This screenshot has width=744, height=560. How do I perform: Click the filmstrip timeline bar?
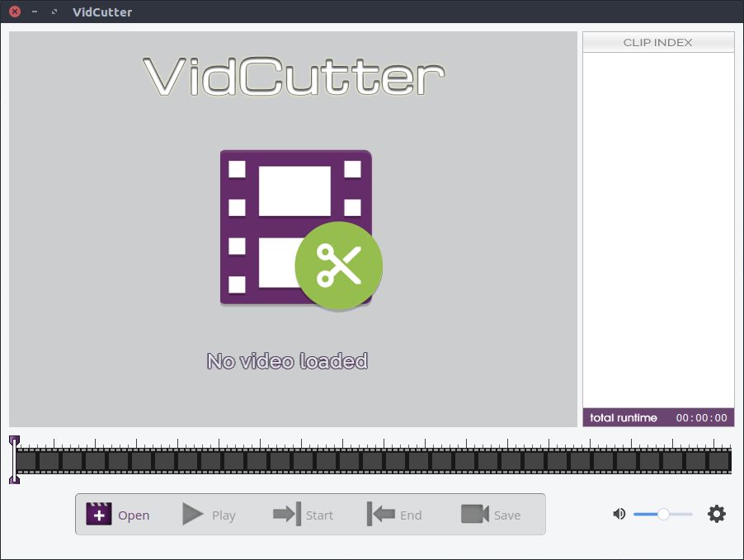pos(374,460)
